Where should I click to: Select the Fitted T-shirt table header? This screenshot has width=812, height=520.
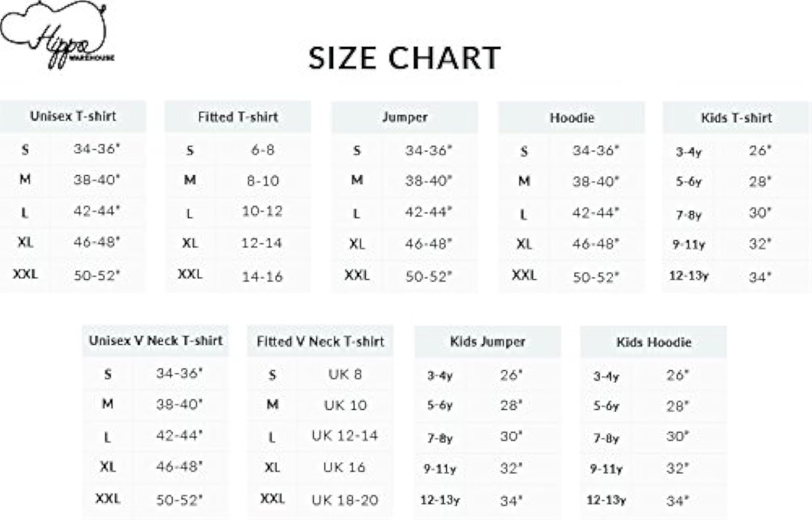coord(238,117)
